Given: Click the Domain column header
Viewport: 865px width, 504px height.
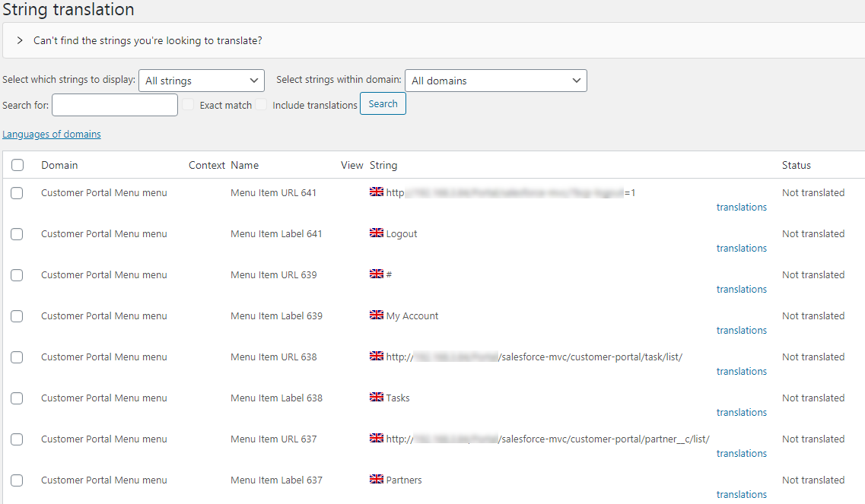Looking at the screenshot, I should click(x=59, y=165).
